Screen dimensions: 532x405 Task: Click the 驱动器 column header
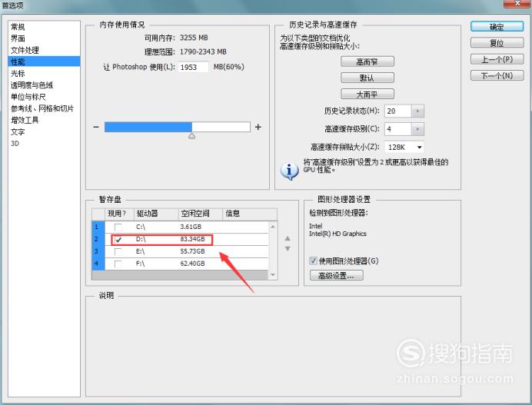click(156, 214)
